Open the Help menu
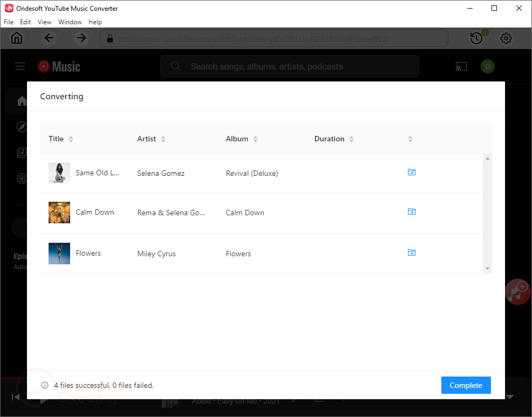Screen dimensions: 532x417 click(95, 22)
